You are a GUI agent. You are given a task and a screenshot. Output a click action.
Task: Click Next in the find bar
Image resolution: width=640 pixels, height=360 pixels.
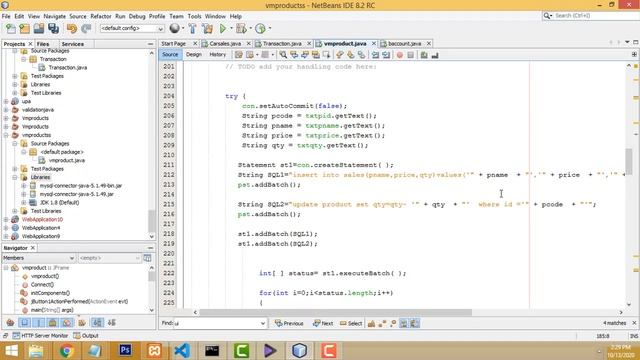[x=323, y=323]
